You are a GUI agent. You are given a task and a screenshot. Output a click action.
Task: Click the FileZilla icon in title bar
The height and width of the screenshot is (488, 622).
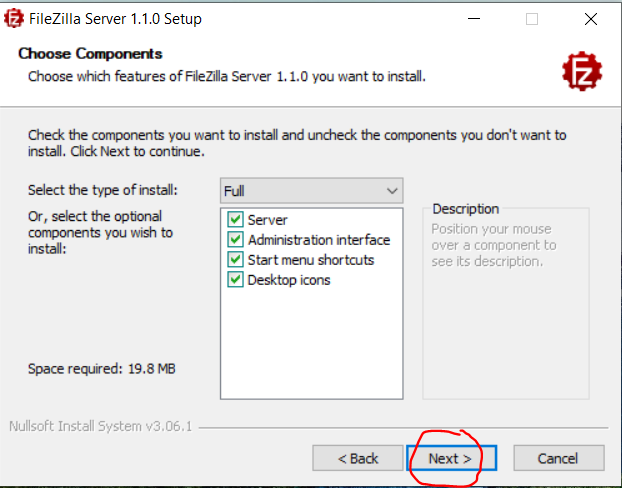tap(15, 19)
